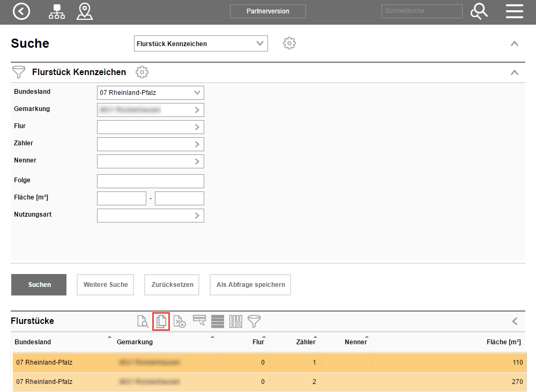Image resolution: width=536 pixels, height=392 pixels.
Task: Click the filter funnel in Flurstücke toolbar
Action: pyautogui.click(x=254, y=321)
